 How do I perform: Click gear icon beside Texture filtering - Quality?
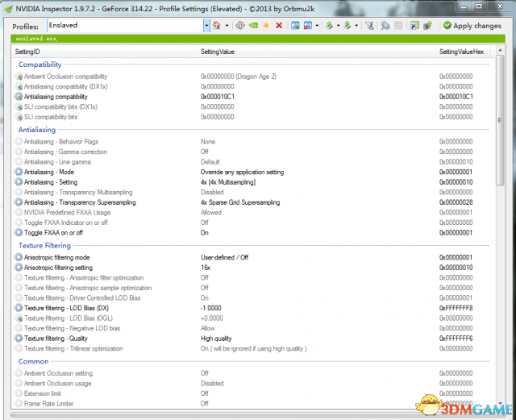click(19, 339)
